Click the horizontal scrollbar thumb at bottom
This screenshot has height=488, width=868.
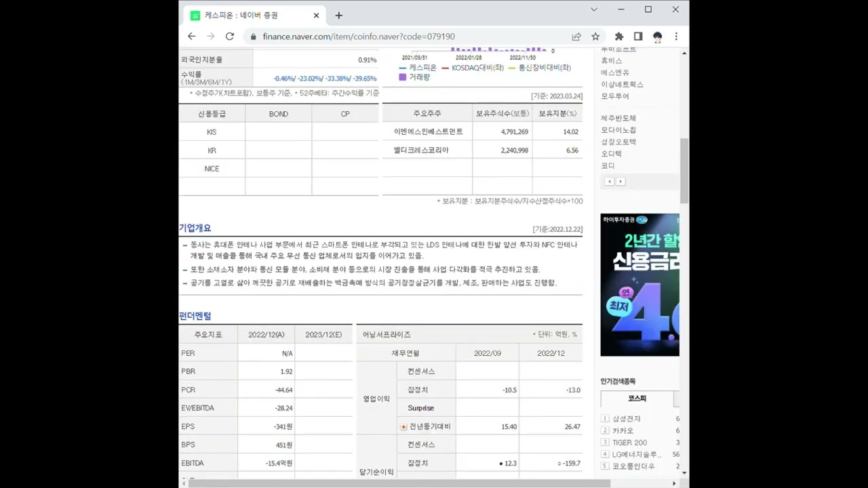coord(399,483)
